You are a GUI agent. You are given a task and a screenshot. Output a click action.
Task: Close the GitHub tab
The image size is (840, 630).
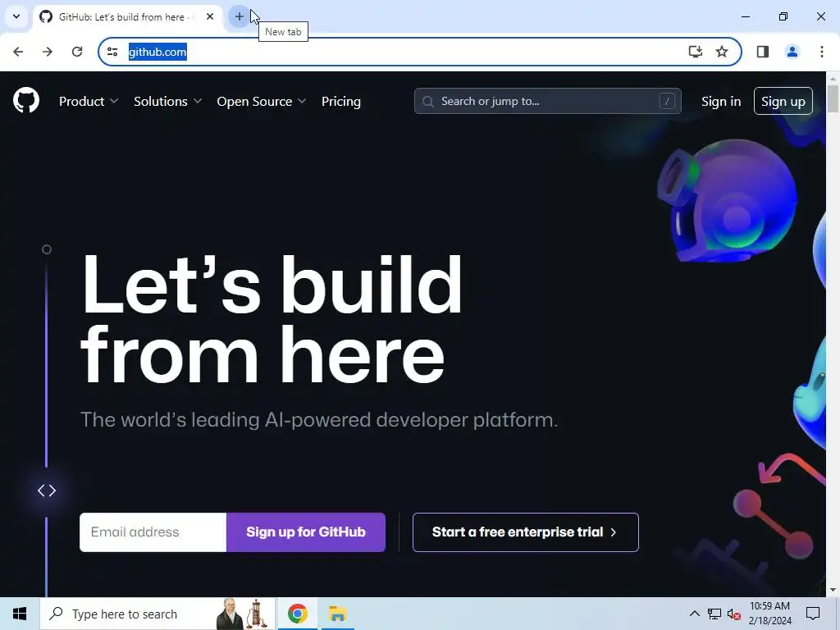point(210,16)
